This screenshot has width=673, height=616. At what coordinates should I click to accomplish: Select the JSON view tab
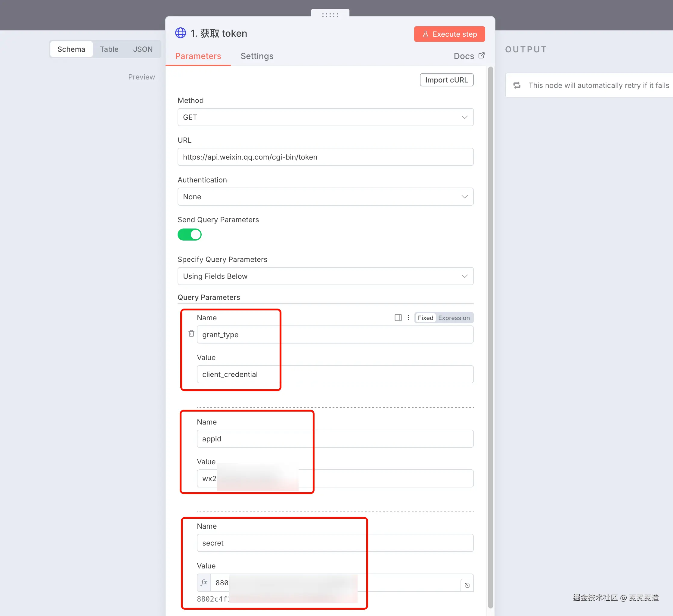point(143,49)
